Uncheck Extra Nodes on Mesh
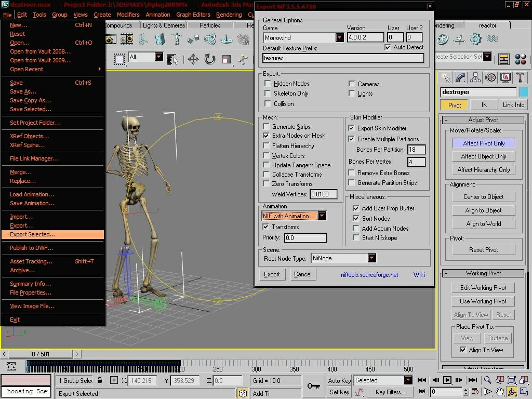Image resolution: width=532 pixels, height=399 pixels. [267, 136]
